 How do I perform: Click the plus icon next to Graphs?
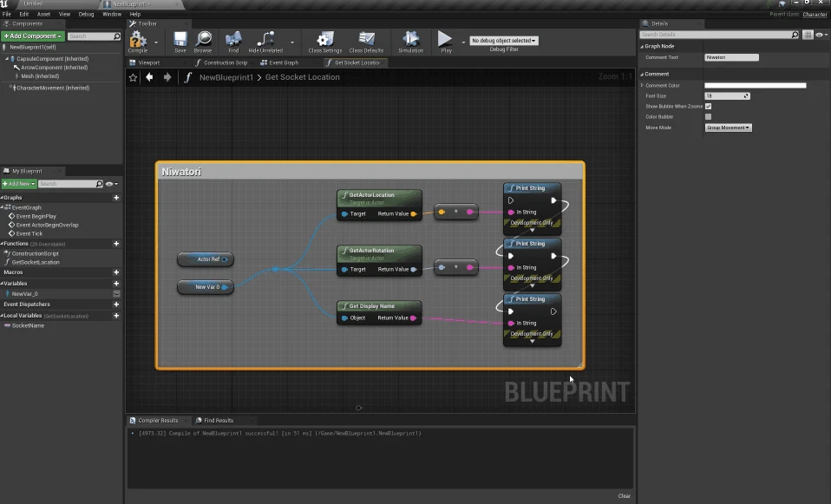click(x=116, y=198)
